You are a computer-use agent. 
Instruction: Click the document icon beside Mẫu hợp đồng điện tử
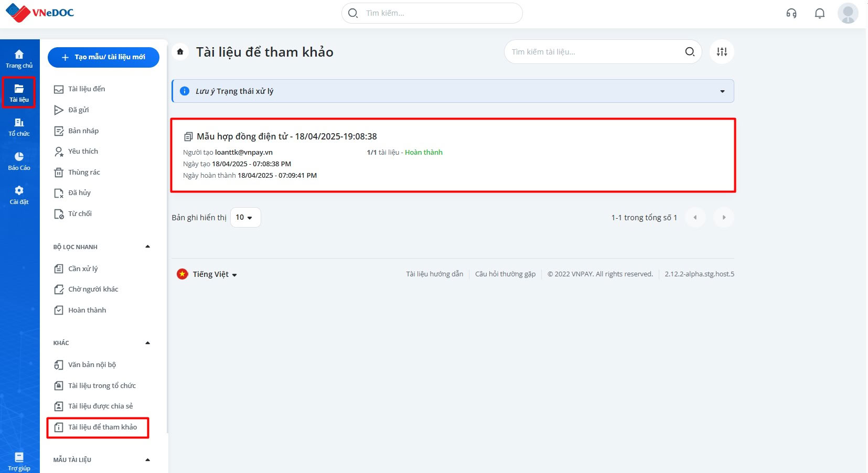[x=188, y=137]
